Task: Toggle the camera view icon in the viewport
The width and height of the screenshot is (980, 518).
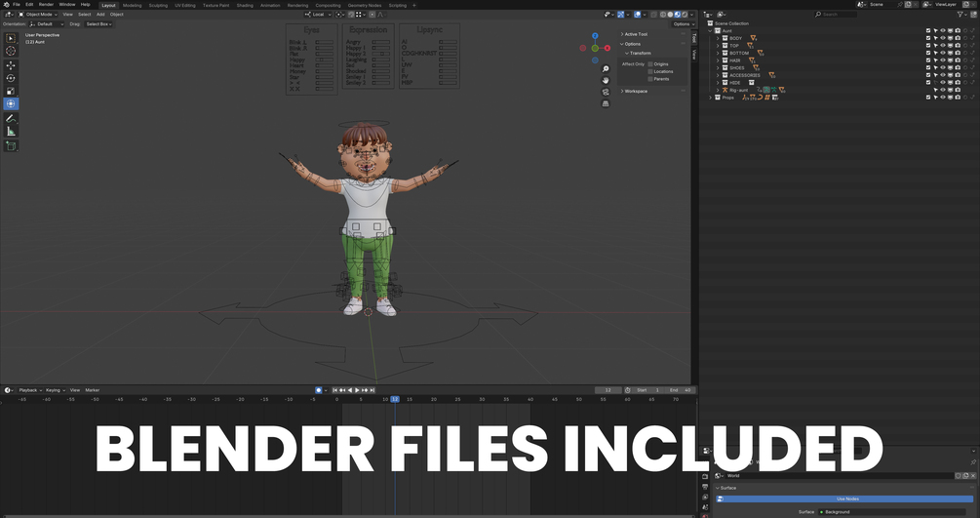Action: (605, 92)
